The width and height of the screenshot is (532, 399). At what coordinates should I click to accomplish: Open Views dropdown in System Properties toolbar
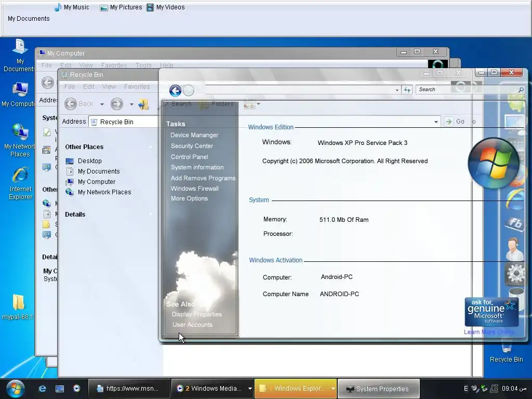pos(259,104)
